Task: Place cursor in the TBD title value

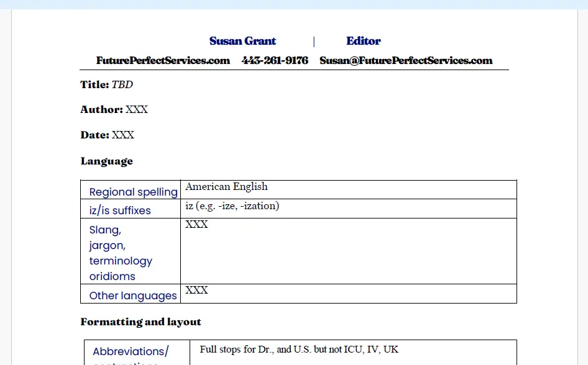Action: pos(122,84)
